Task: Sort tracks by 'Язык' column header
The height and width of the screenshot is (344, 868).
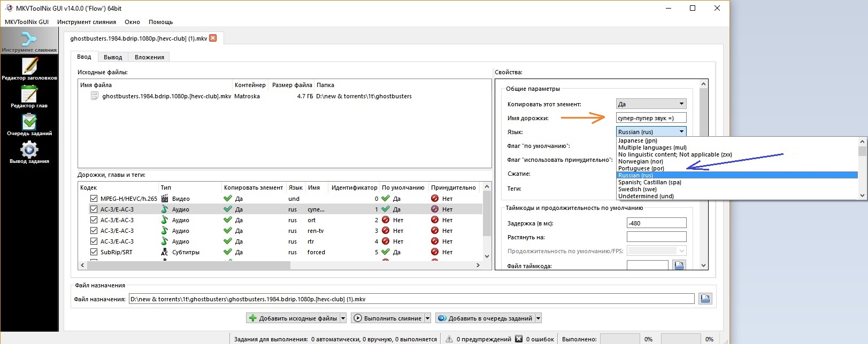Action: click(295, 187)
